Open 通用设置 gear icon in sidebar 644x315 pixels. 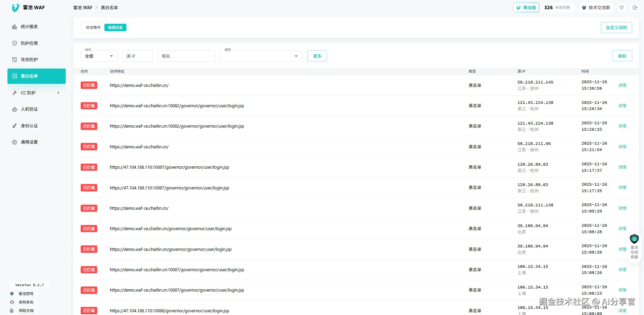(x=15, y=142)
